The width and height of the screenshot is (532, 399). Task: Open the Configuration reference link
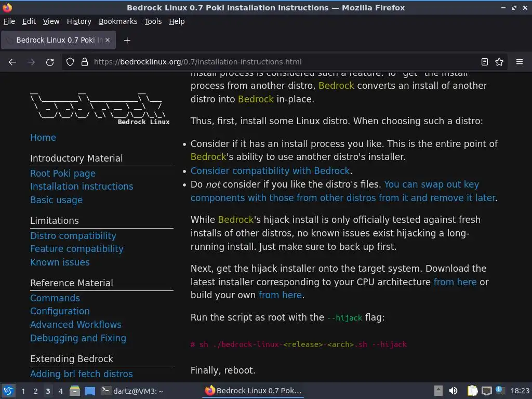coord(60,312)
